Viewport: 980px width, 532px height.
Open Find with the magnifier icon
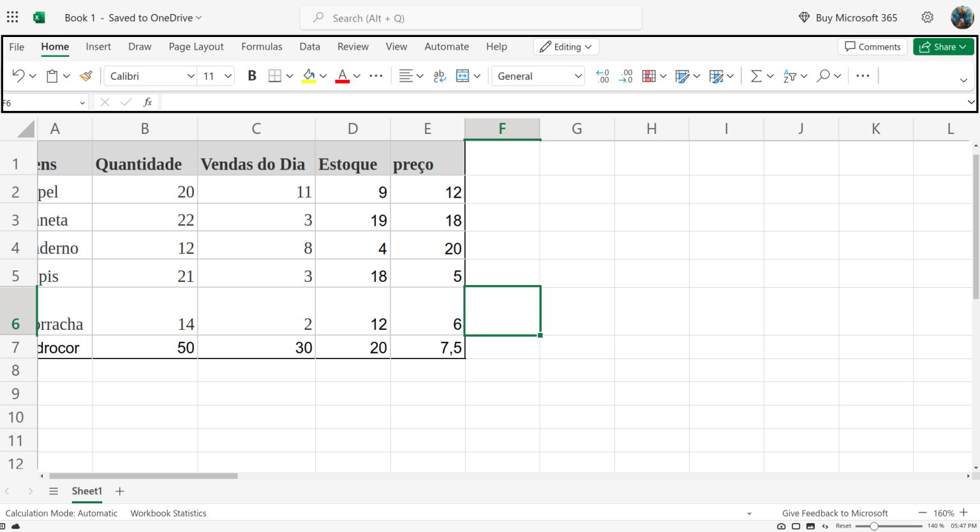824,75
